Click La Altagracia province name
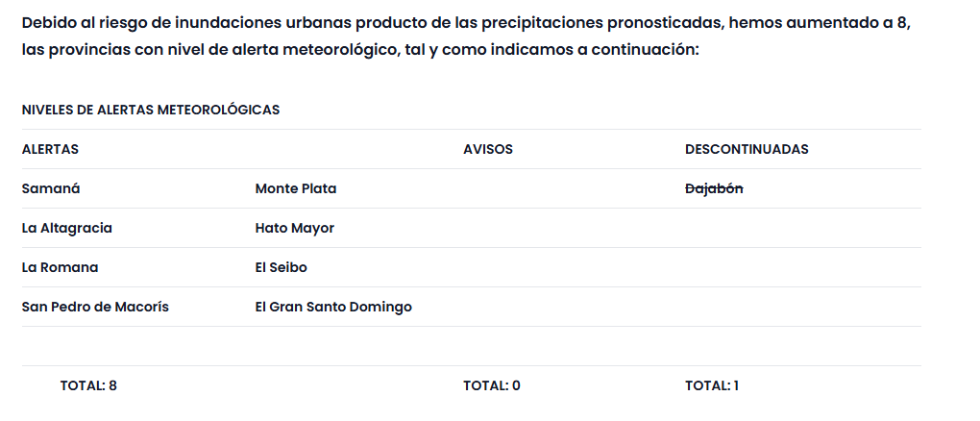This screenshot has width=980, height=421. (x=67, y=229)
